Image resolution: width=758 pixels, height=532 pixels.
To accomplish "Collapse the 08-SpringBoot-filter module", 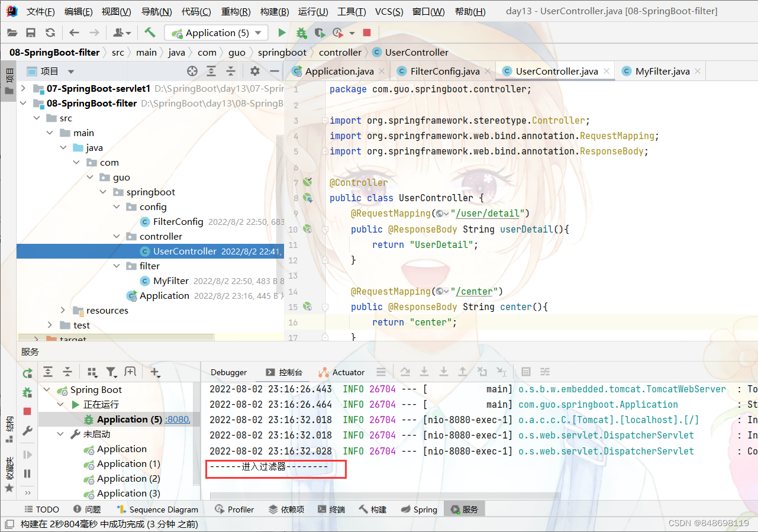I will (x=23, y=104).
